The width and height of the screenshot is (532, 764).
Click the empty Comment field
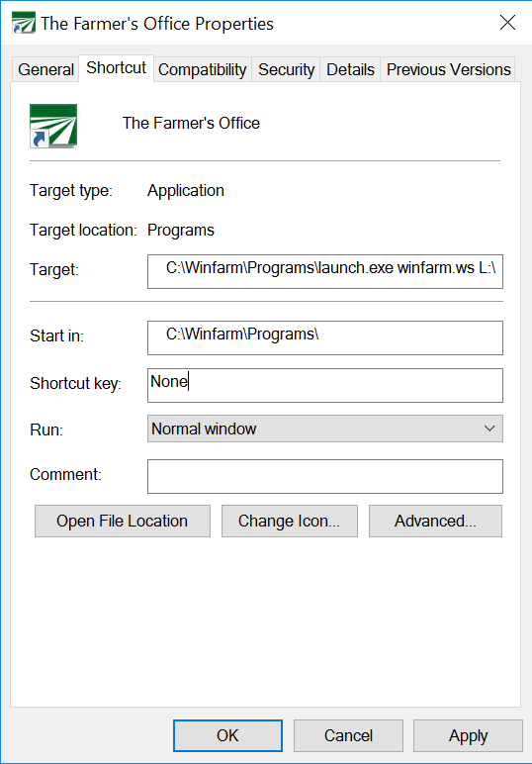click(x=325, y=477)
